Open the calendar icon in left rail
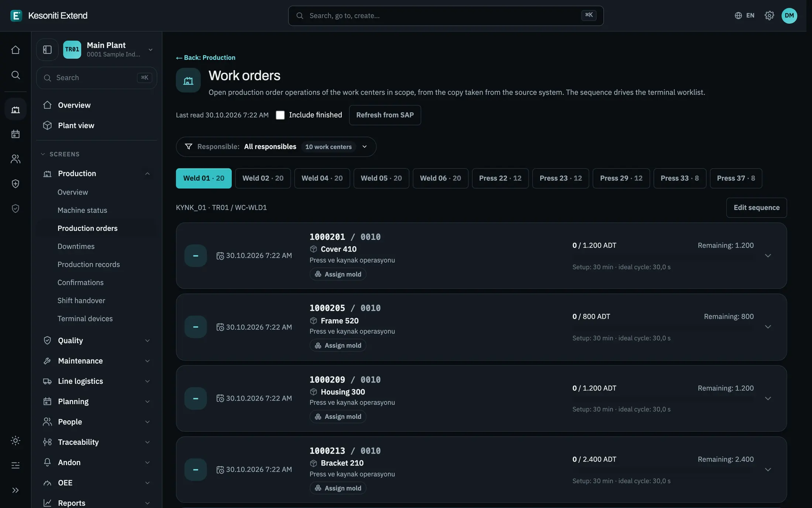This screenshot has height=508, width=812. (x=16, y=134)
